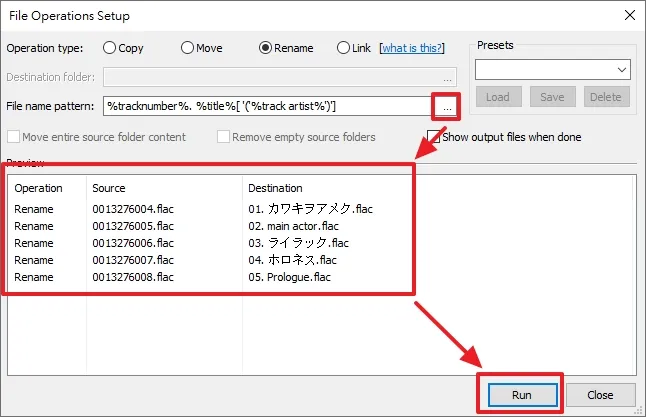Click the Source column header
Screen dimensions: 646x417
(109, 188)
